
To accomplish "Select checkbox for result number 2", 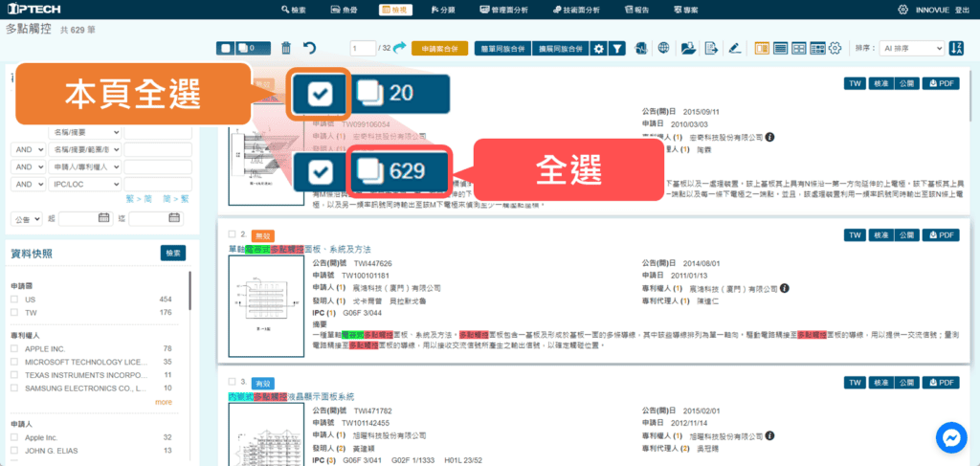I will [231, 234].
